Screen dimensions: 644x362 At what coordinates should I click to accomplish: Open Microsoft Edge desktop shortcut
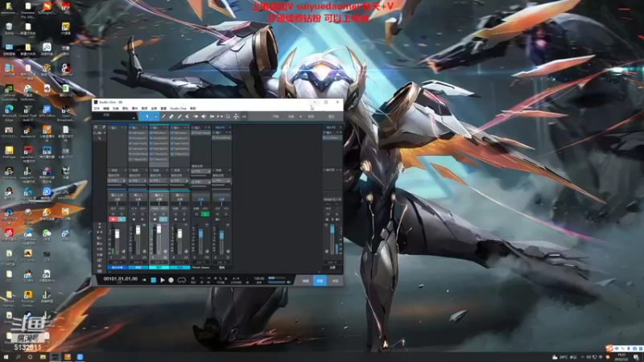click(x=9, y=113)
